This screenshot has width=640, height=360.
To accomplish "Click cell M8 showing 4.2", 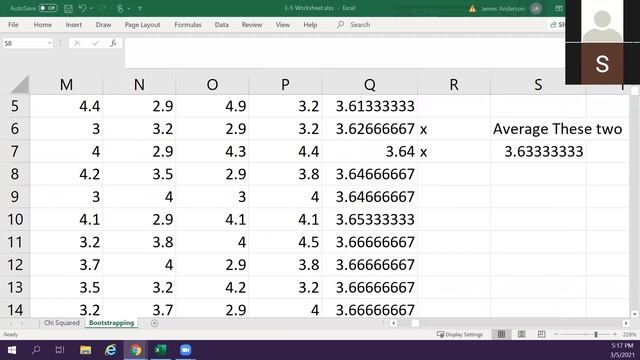I will 66,174.
